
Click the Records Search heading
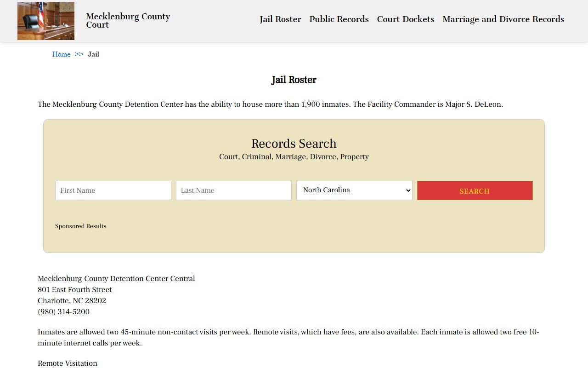point(294,144)
